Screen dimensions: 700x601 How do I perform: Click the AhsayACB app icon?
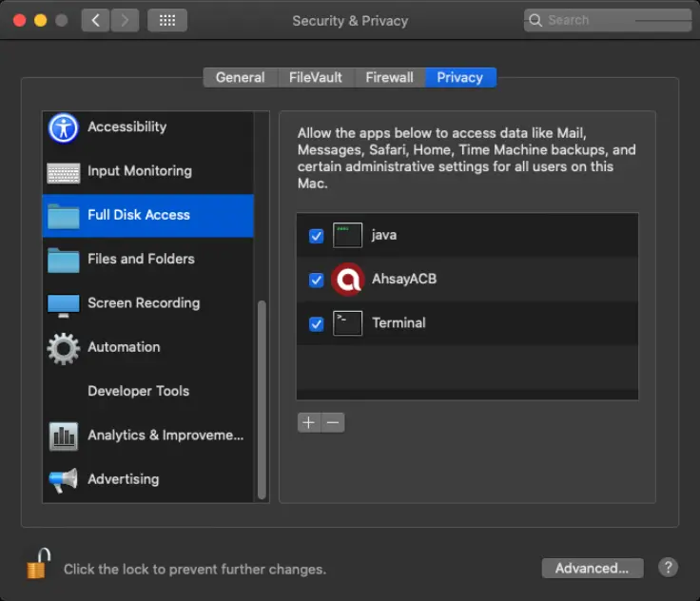348,280
